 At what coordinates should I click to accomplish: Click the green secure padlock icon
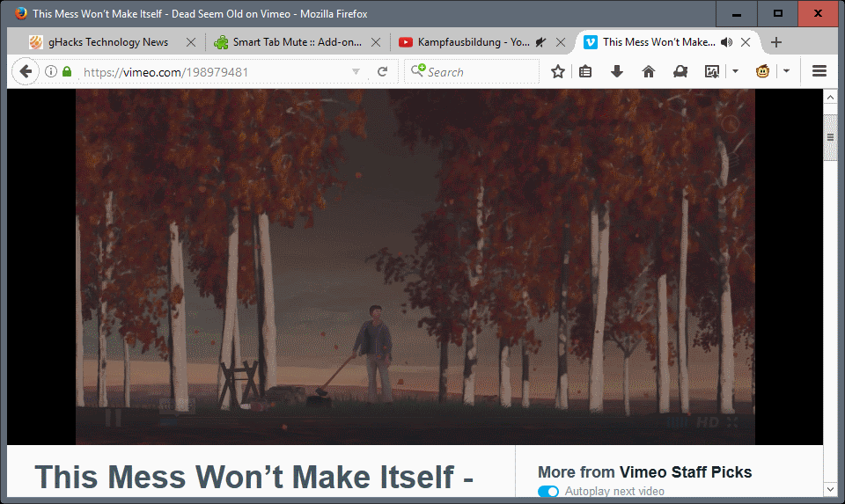pos(67,71)
